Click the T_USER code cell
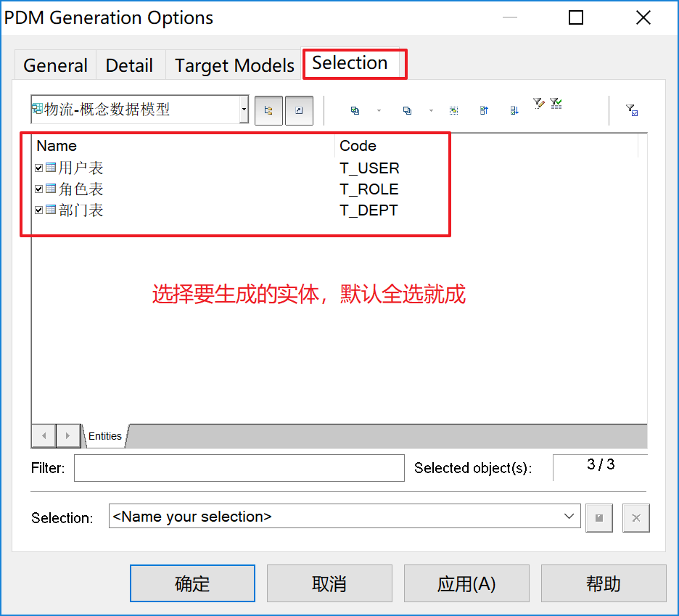The image size is (679, 616). (369, 168)
